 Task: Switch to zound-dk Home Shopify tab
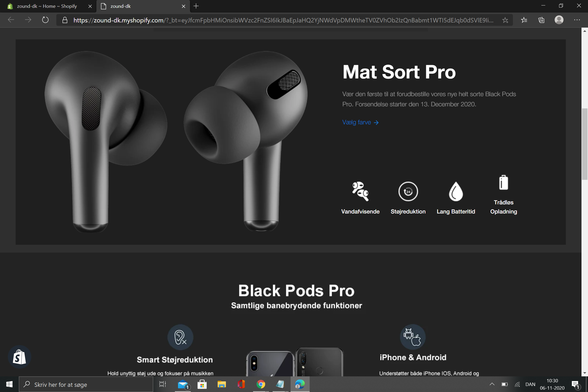(47, 6)
